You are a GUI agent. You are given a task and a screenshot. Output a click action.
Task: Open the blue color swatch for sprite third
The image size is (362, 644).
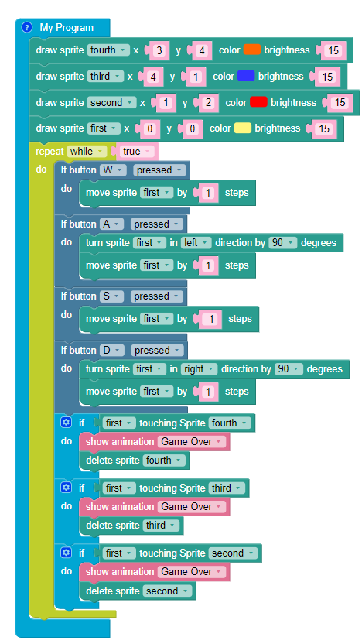point(246,76)
